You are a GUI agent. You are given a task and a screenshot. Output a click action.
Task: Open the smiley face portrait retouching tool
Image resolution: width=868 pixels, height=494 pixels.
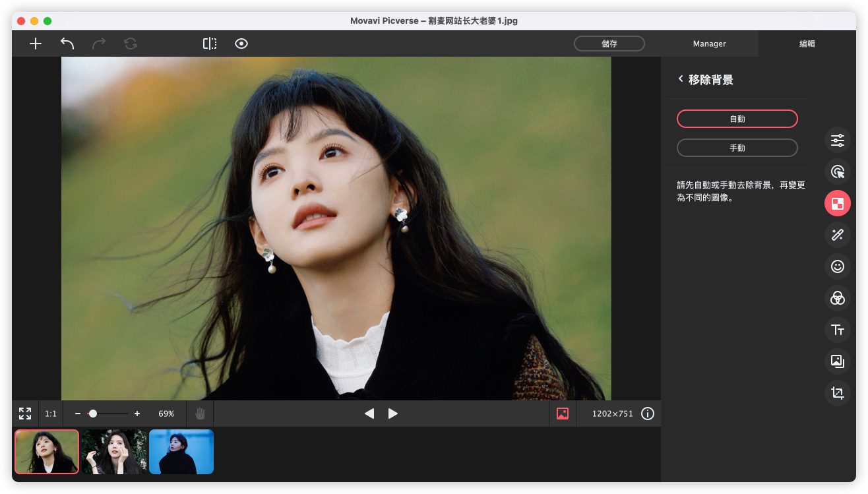(837, 266)
